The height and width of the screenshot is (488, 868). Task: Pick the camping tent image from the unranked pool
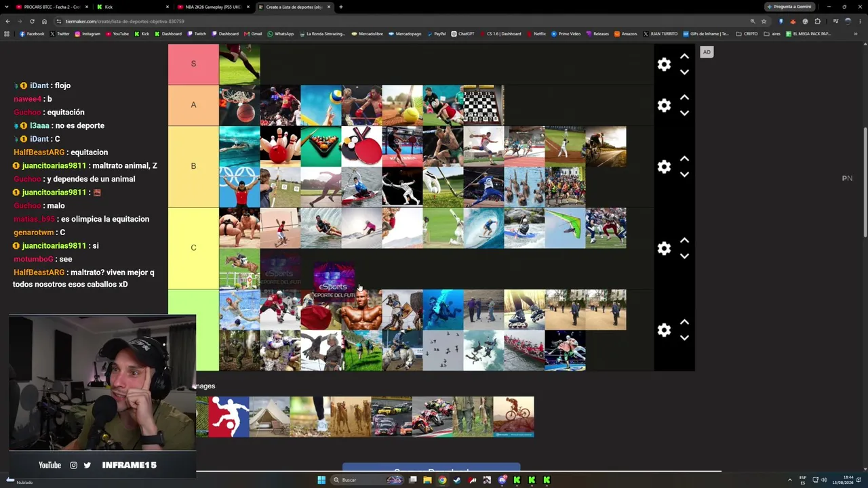point(269,417)
